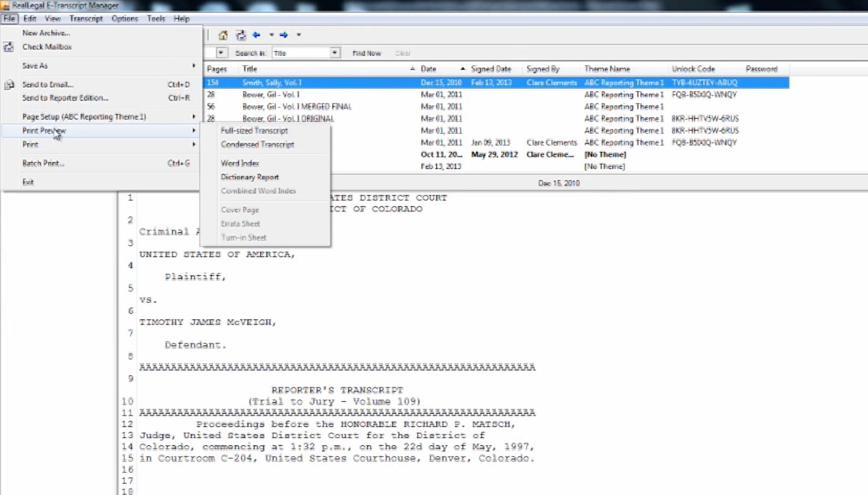Open the Batch Print menu entry
Screen dimensions: 868x495
pyautogui.click(x=43, y=164)
